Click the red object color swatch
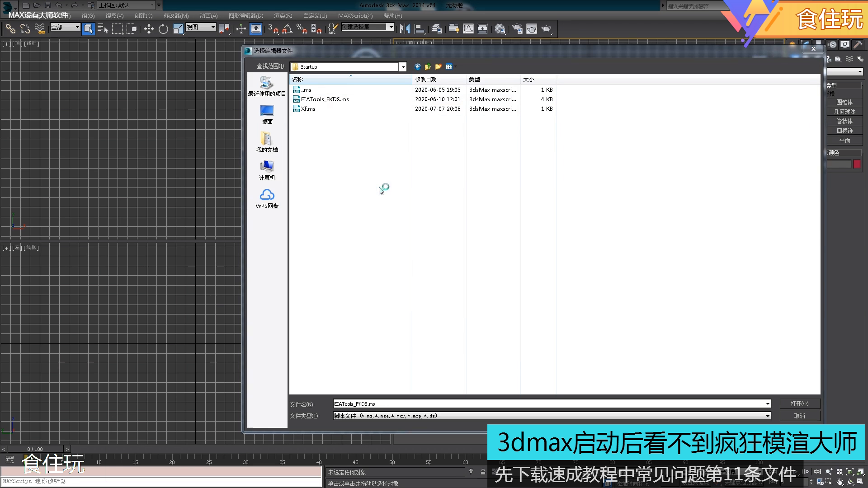868x488 pixels. tap(857, 164)
